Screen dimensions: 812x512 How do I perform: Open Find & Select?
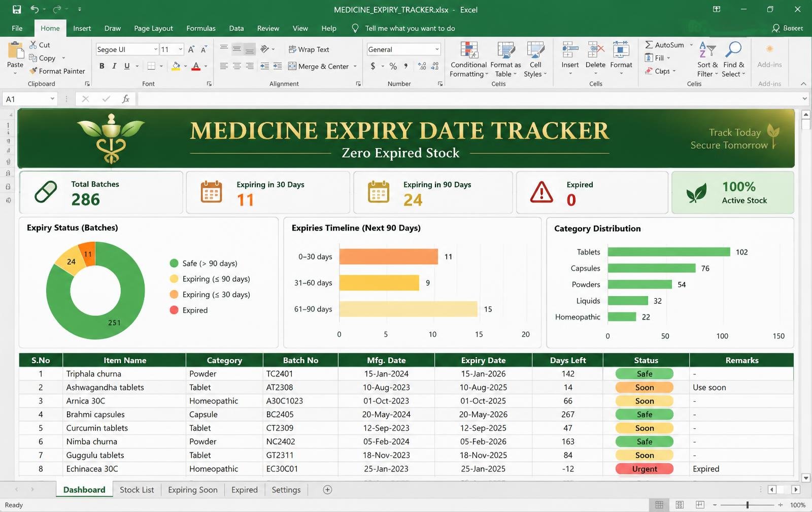click(734, 59)
